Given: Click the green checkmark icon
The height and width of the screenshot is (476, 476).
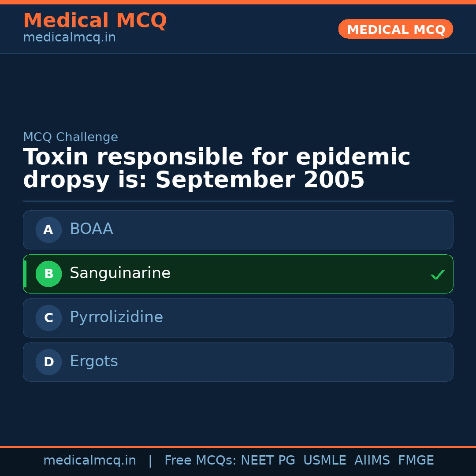Looking at the screenshot, I should [437, 275].
